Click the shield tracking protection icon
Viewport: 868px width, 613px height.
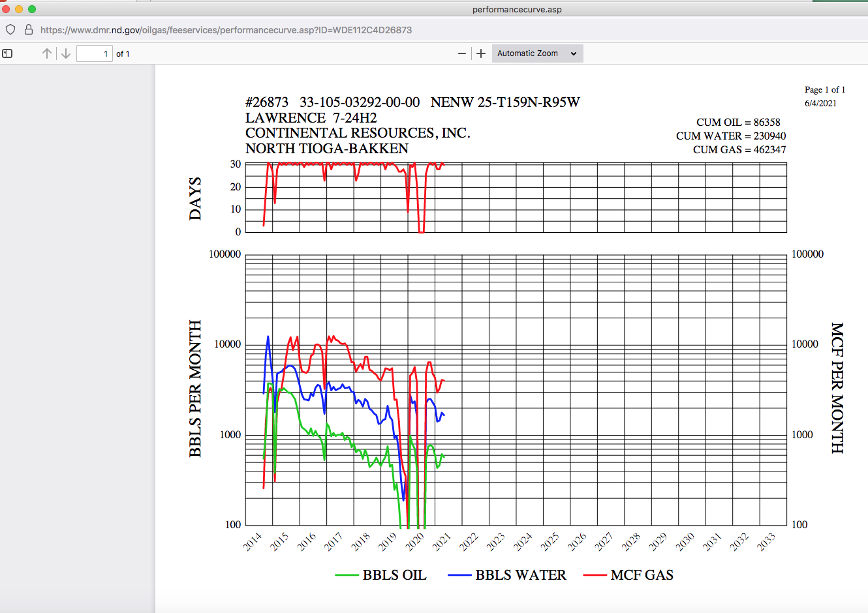pyautogui.click(x=10, y=30)
